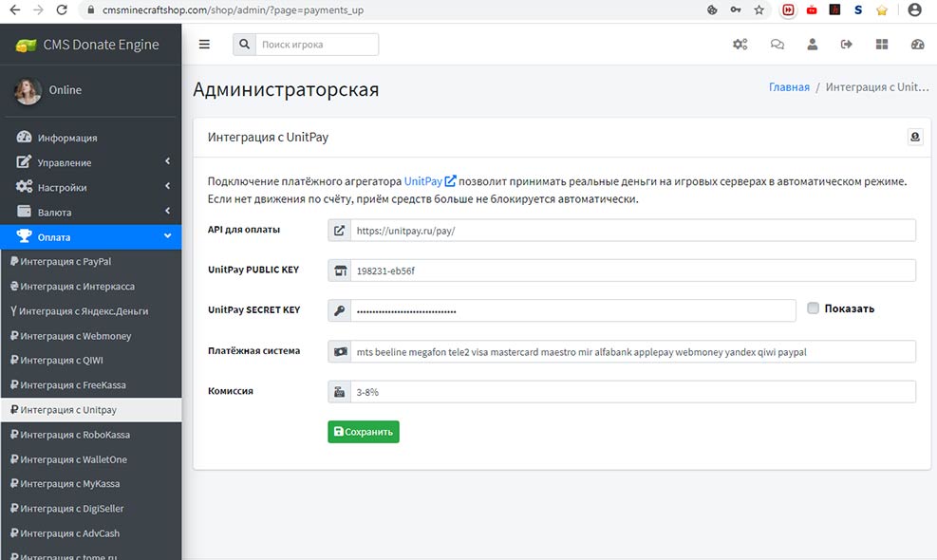Click the hamburger menu icon to collapse sidebar
The image size is (937, 560).
[x=204, y=45]
